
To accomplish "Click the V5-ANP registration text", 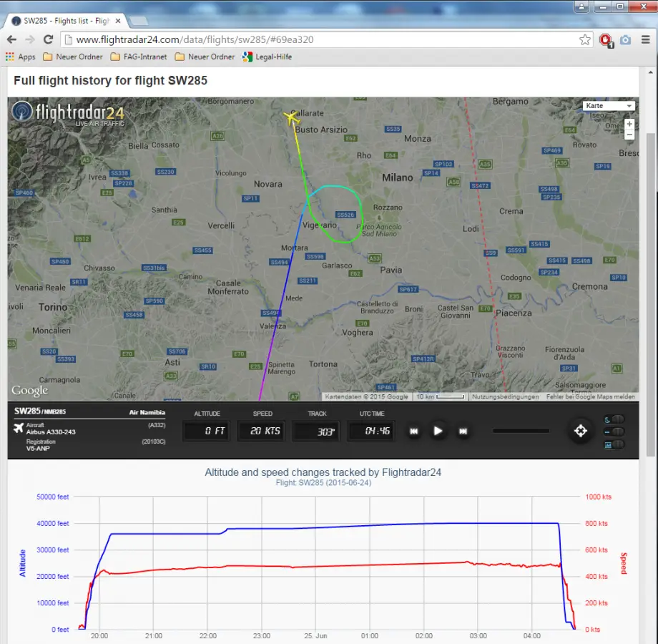I will tap(38, 449).
